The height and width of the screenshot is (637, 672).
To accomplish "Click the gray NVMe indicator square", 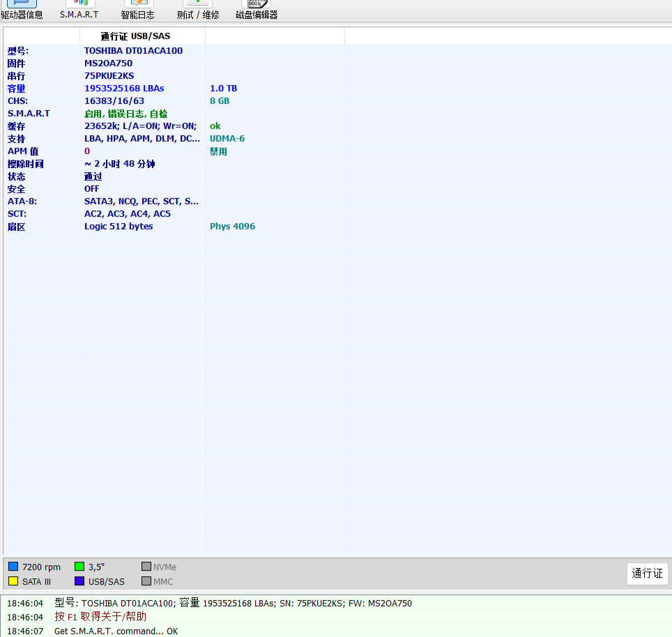I will [x=146, y=567].
